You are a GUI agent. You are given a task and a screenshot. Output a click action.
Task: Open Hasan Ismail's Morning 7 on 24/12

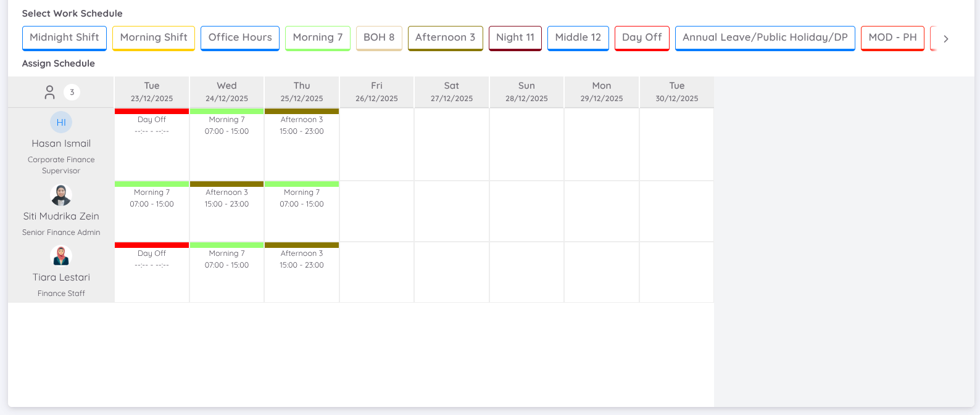click(x=226, y=144)
